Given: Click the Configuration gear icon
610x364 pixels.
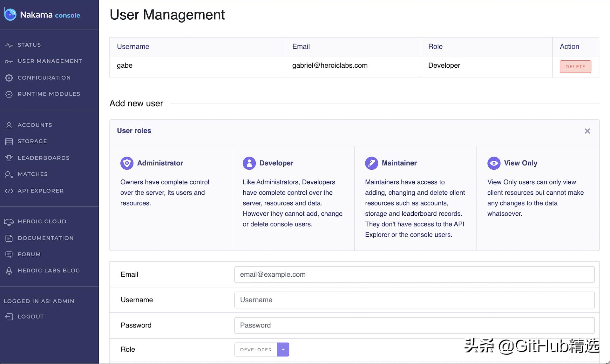Looking at the screenshot, I should pyautogui.click(x=9, y=78).
